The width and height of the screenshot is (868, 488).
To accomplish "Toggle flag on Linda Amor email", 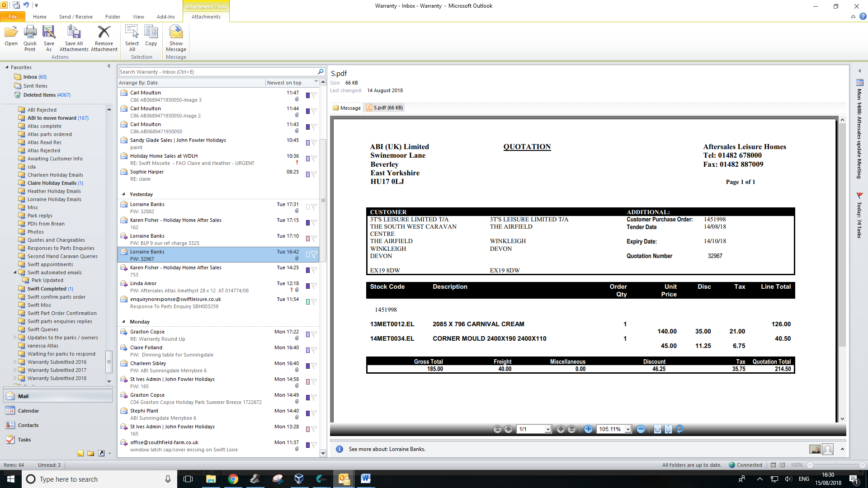I will (x=314, y=286).
